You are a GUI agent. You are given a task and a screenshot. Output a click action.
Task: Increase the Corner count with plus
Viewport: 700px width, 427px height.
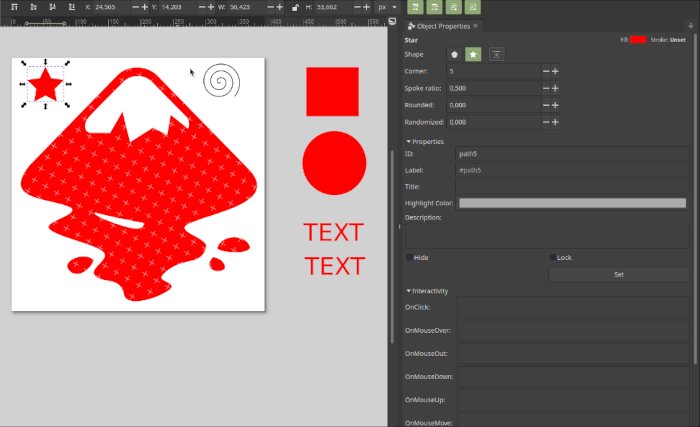[x=555, y=72]
